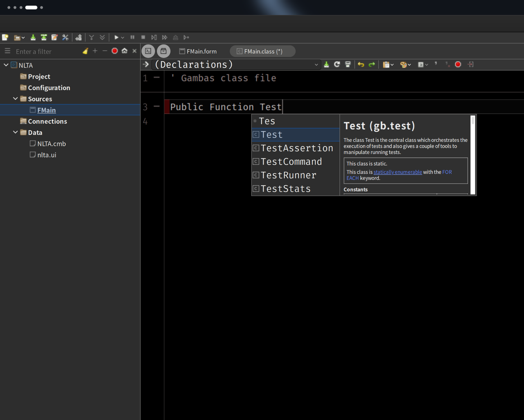Select the FMain.class tab
This screenshot has width=524, height=420.
coord(262,51)
